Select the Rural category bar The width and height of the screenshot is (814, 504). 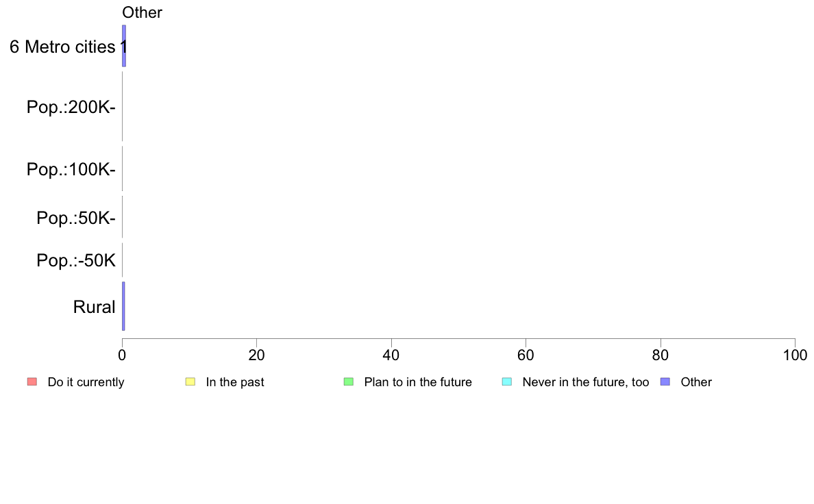(123, 306)
